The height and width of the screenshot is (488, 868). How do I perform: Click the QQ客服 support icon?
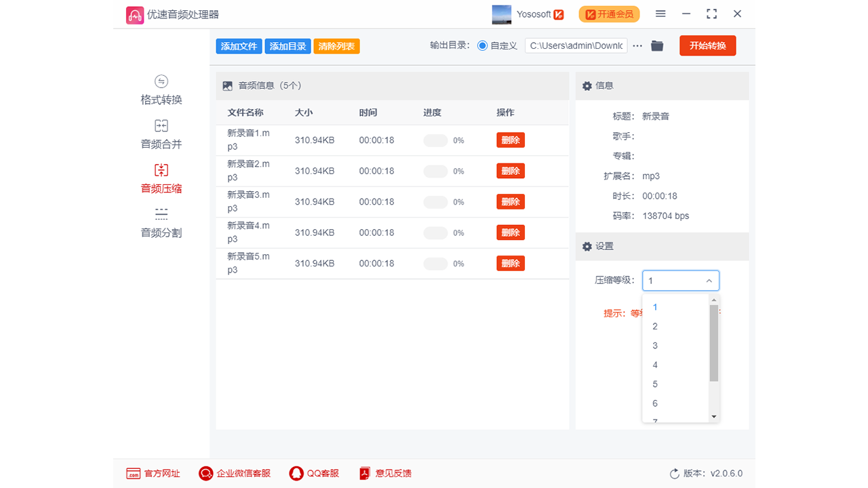coord(296,473)
